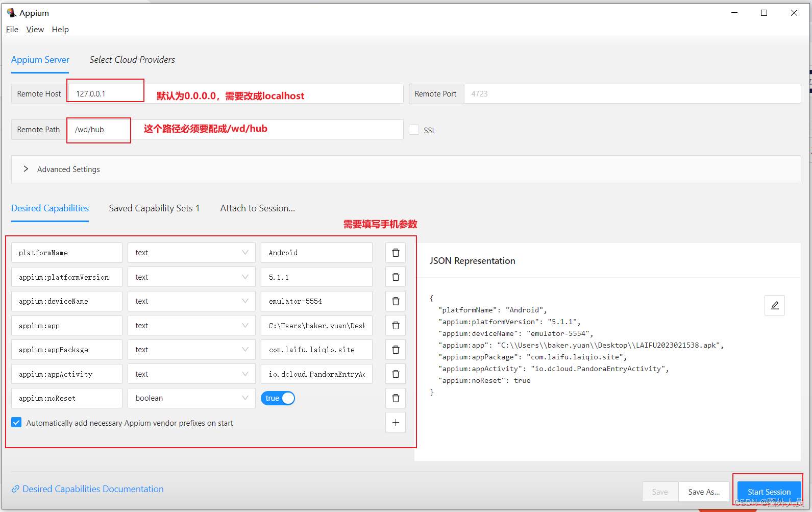Switch to Appium Server tab
Image resolution: width=812 pixels, height=512 pixels.
[40, 60]
